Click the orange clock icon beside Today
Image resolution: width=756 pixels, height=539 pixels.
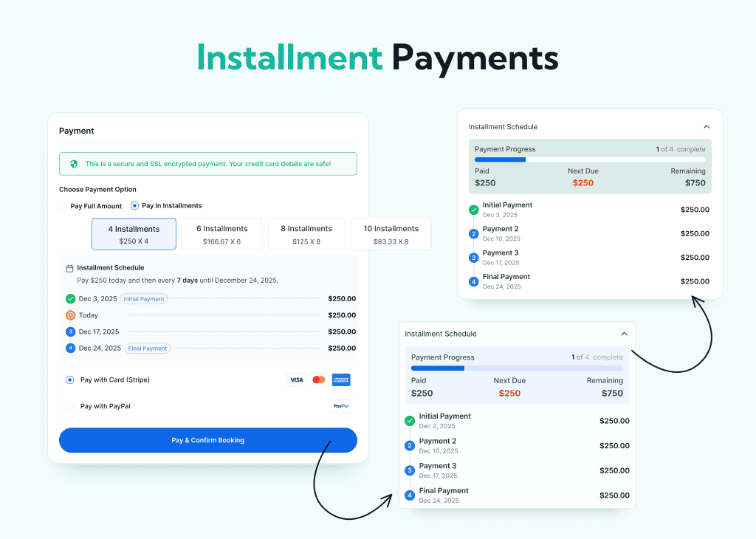click(x=70, y=315)
